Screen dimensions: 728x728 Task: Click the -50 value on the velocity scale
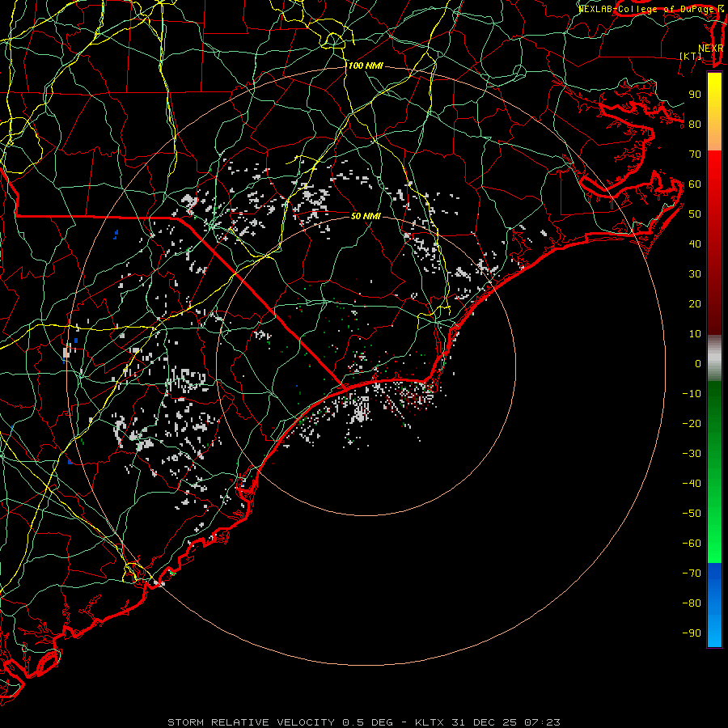692,514
